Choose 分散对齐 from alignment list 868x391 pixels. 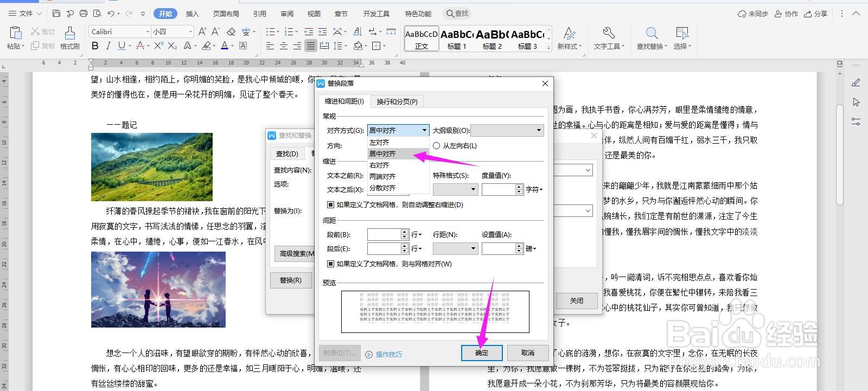pyautogui.click(x=398, y=188)
